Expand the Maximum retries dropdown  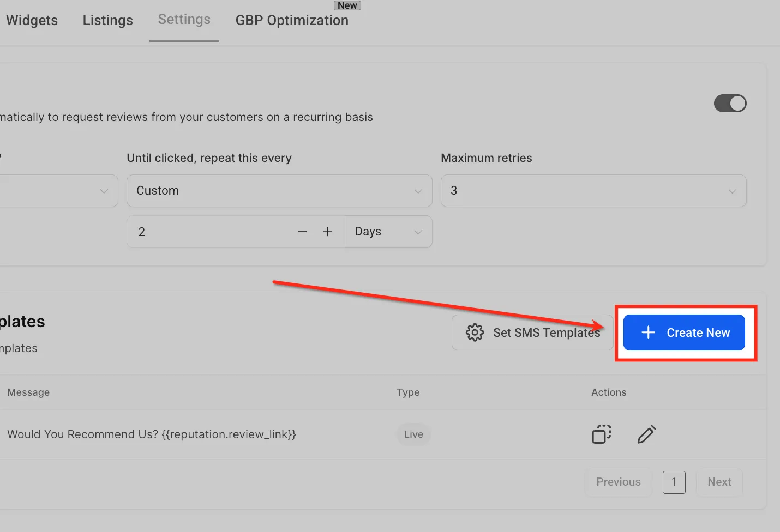pyautogui.click(x=593, y=191)
